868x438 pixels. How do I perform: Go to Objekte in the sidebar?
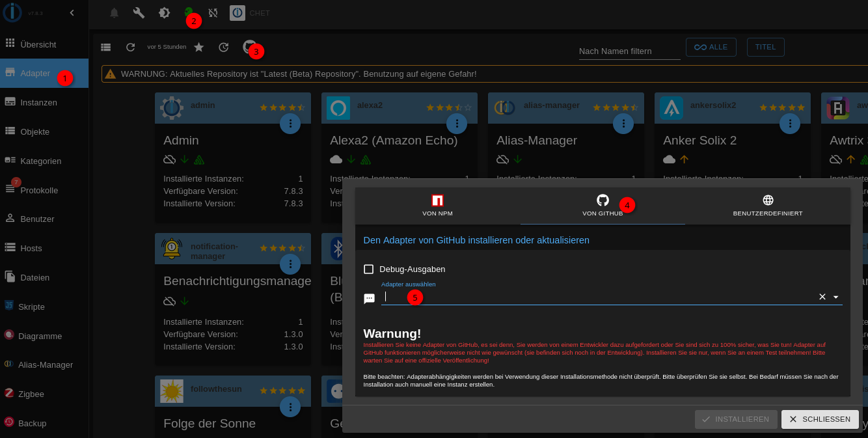[x=44, y=131]
